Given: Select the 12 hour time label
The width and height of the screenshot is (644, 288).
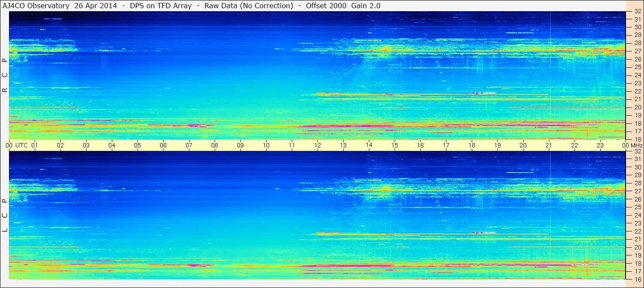Looking at the screenshot, I should 318,145.
